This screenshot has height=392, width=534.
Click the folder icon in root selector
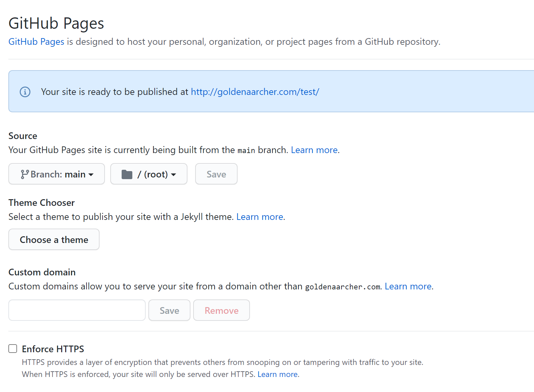[x=127, y=174]
